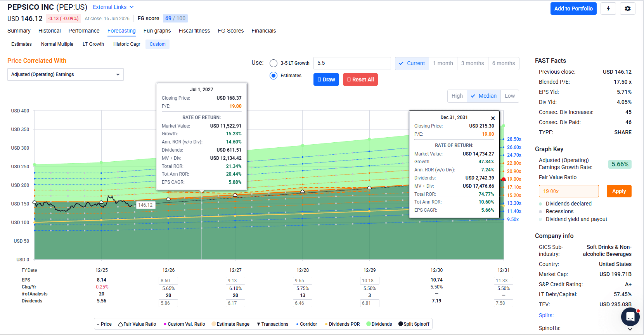The image size is (644, 335).
Task: Open the Performance tab
Action: [x=84, y=31]
